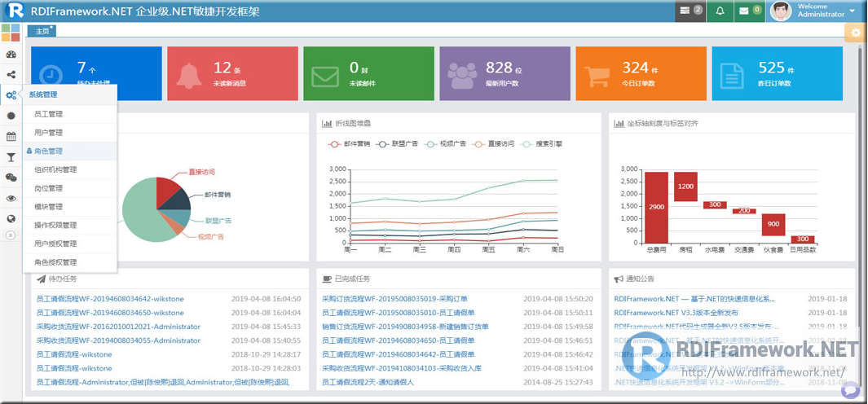The width and height of the screenshot is (868, 404).
Task: Click the 坐标轴刻度与标签对齐 chart title
Action: click(x=662, y=124)
